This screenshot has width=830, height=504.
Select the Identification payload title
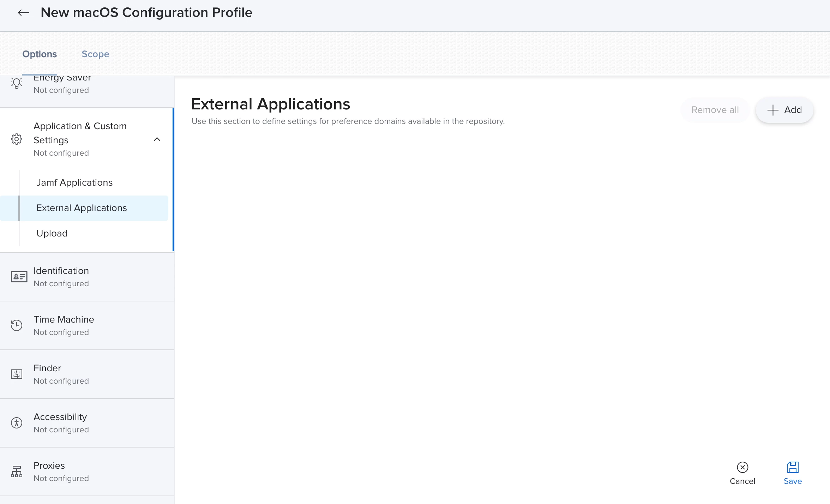coord(61,271)
